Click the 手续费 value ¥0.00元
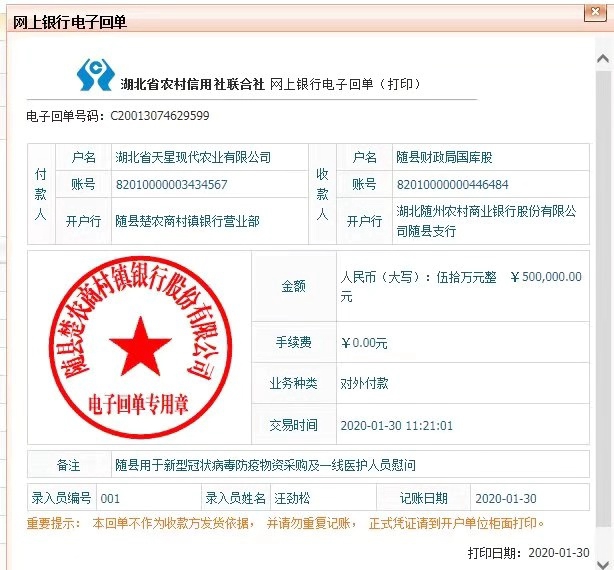Screen dimensions: 614x570 coord(364,342)
